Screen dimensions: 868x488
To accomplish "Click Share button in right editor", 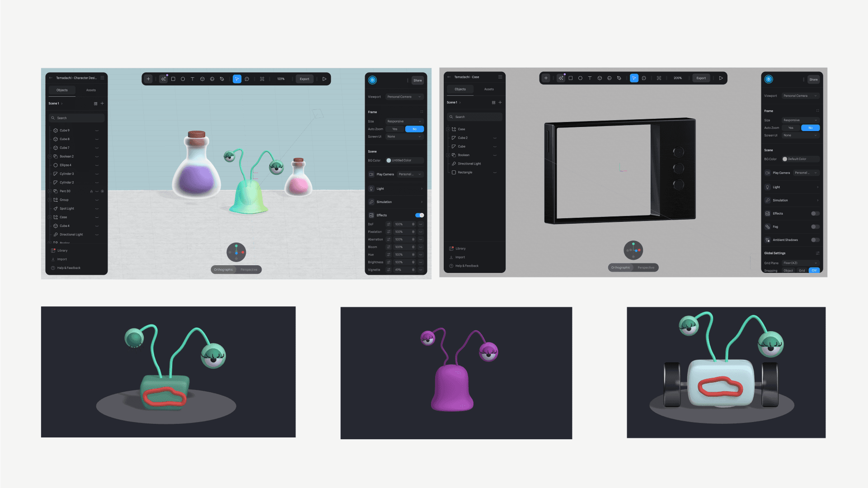I will [x=813, y=80].
